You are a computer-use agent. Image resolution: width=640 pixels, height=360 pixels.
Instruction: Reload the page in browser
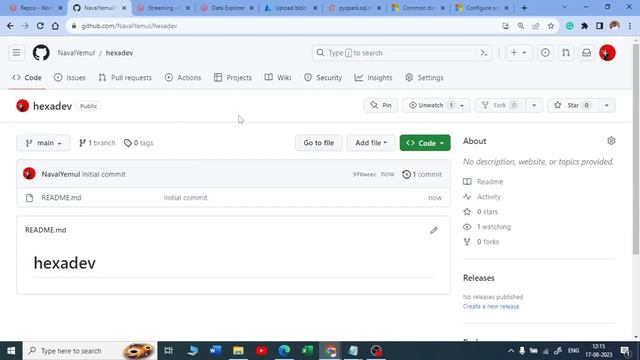tap(40, 26)
